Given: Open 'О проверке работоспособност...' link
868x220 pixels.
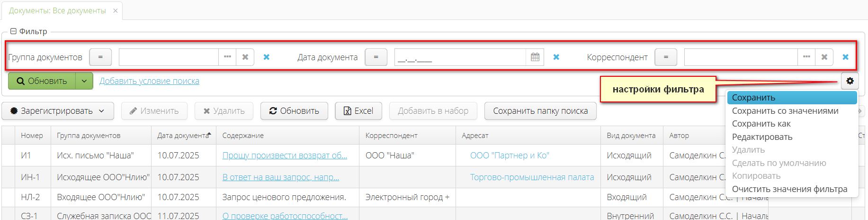Looking at the screenshot, I should point(285,216).
